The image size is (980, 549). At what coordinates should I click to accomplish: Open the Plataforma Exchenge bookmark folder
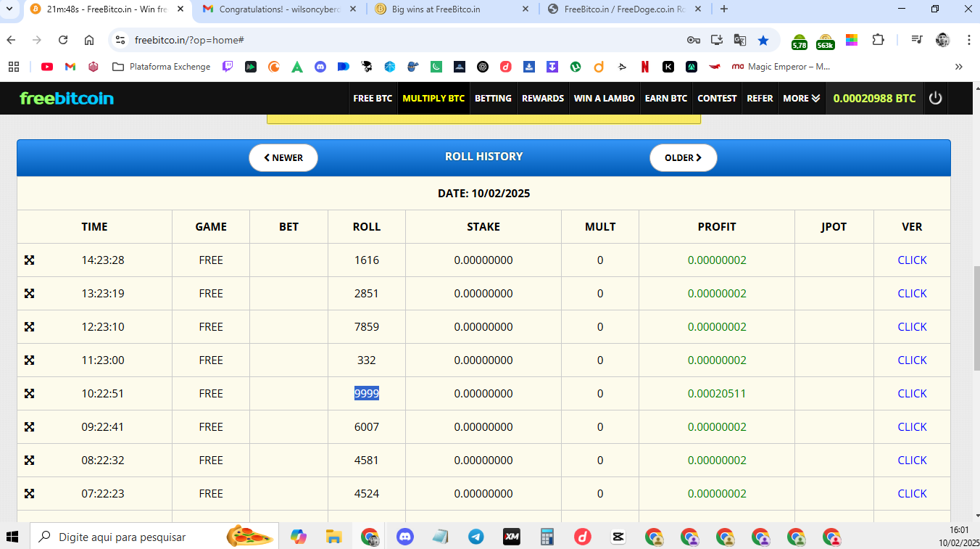pyautogui.click(x=162, y=67)
